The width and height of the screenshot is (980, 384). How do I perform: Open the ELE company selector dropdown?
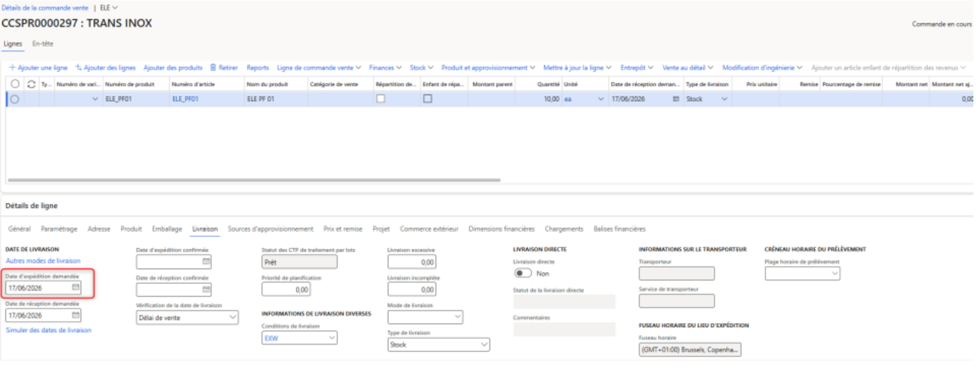109,8
